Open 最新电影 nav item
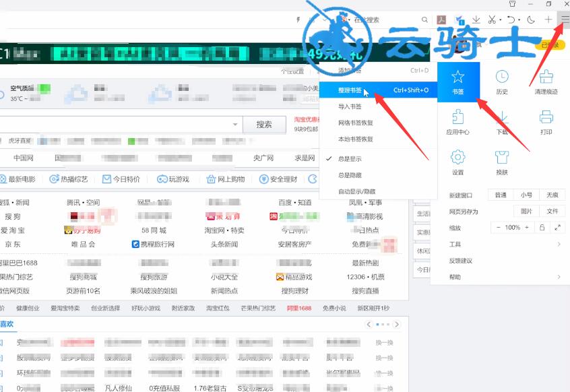This screenshot has width=570, height=392. coord(18,179)
